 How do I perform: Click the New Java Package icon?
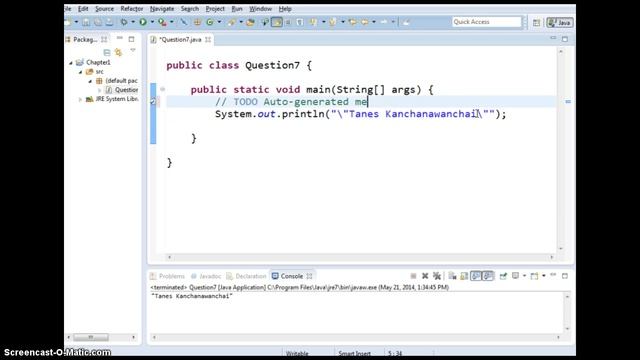[197, 22]
